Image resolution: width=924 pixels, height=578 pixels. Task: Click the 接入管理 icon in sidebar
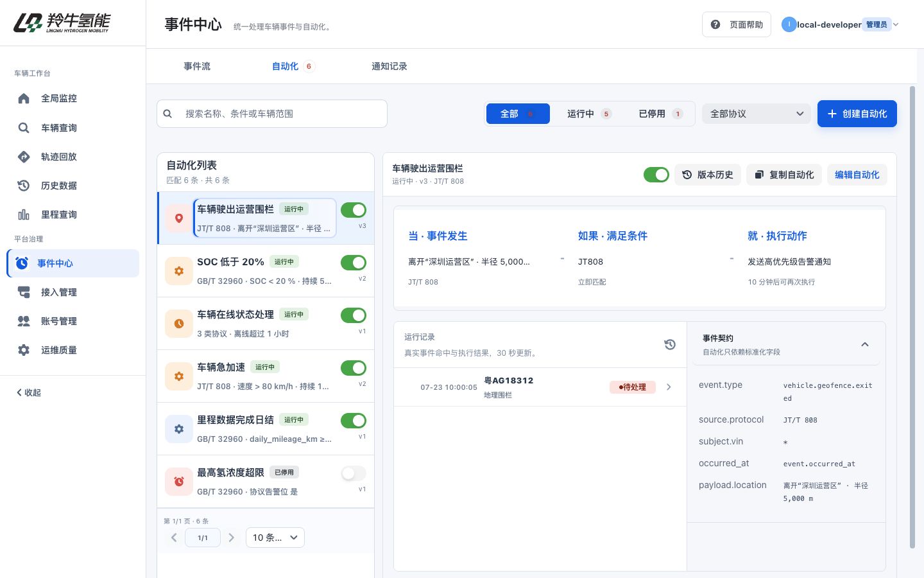point(24,292)
